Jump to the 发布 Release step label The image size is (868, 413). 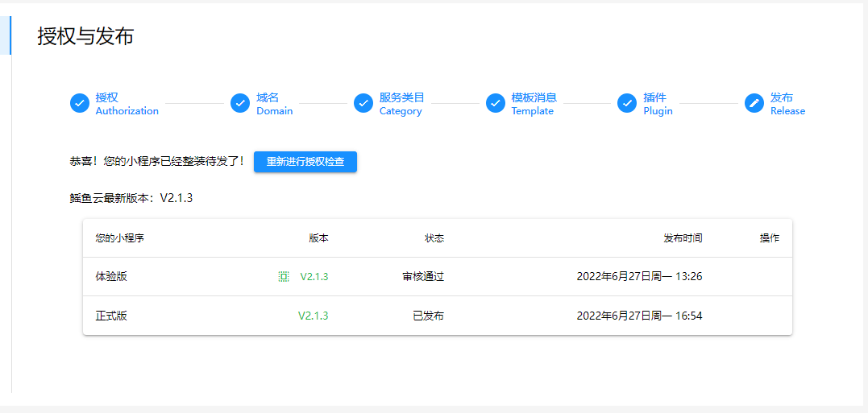pyautogui.click(x=787, y=104)
